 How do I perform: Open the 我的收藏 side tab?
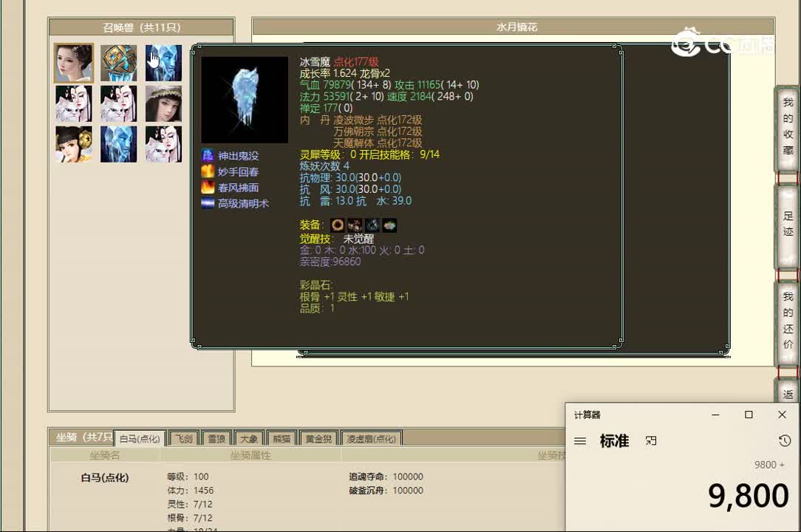pyautogui.click(x=788, y=127)
